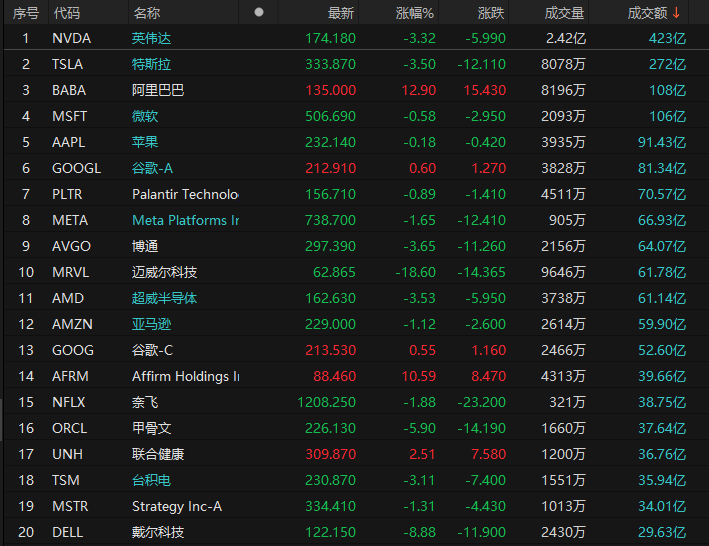
Task: Open the 微软 stock name
Action: click(x=145, y=116)
